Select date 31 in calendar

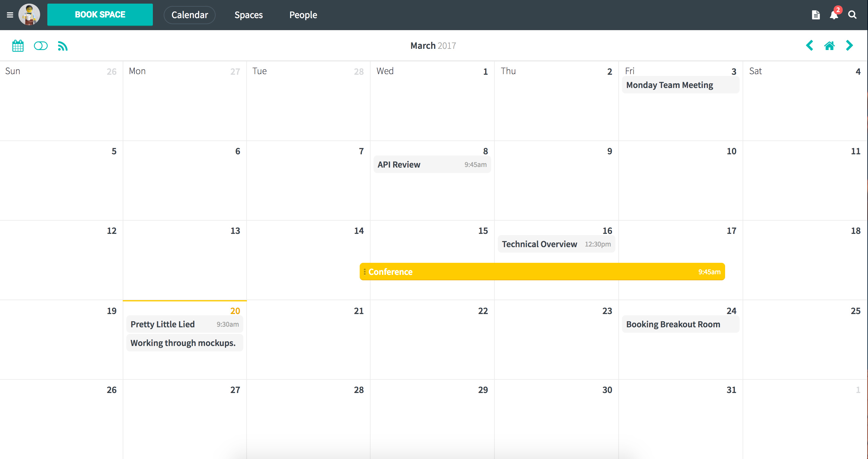pyautogui.click(x=731, y=390)
